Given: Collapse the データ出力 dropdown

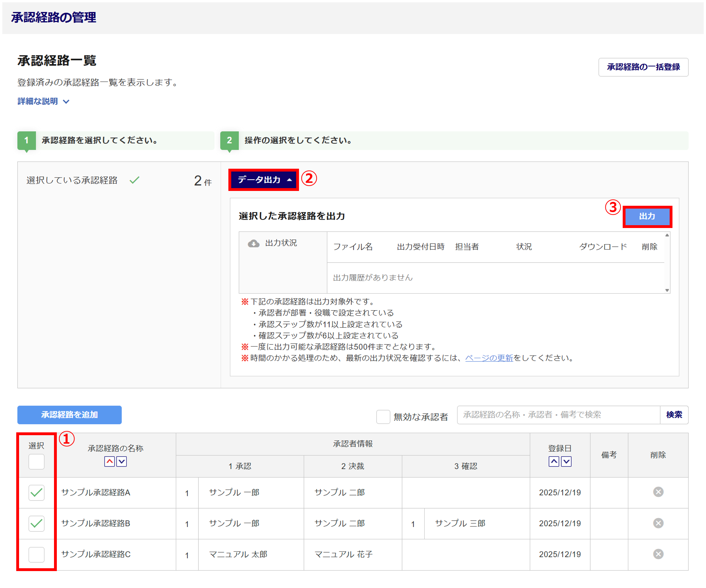Looking at the screenshot, I should click(264, 180).
